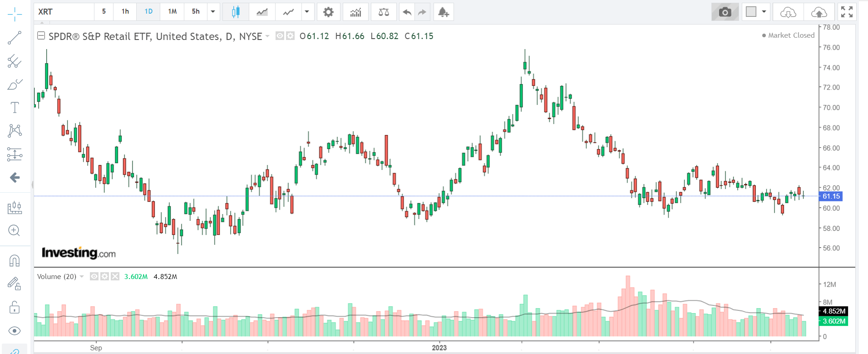
Task: Choose the XABCD pattern tool
Action: click(15, 131)
